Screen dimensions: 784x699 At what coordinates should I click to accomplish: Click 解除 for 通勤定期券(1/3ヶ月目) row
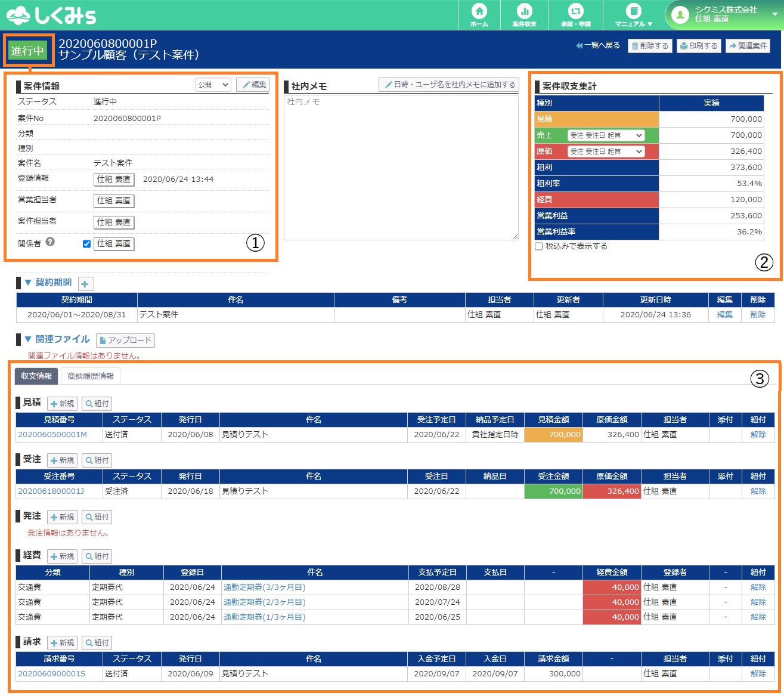(x=758, y=617)
